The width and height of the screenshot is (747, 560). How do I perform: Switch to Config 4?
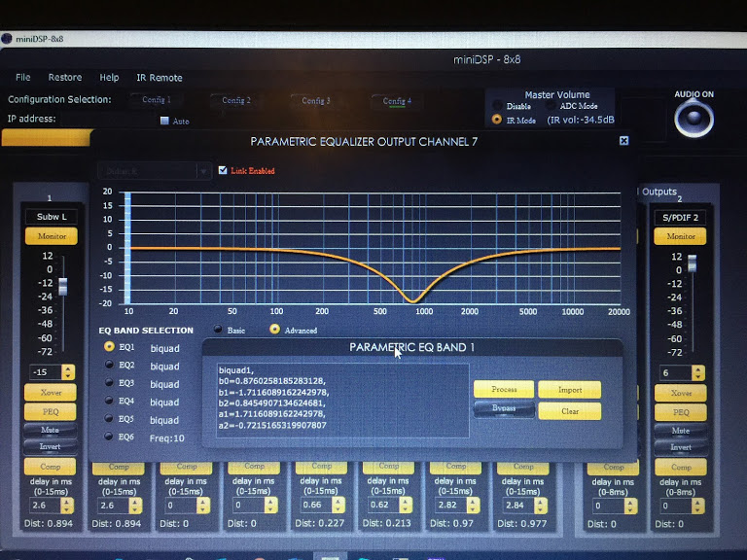[397, 101]
